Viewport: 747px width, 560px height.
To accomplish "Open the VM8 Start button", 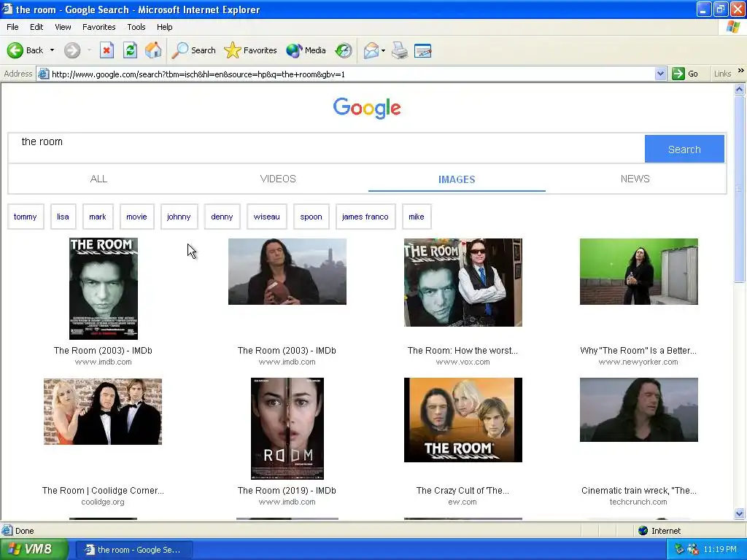I will 34,549.
